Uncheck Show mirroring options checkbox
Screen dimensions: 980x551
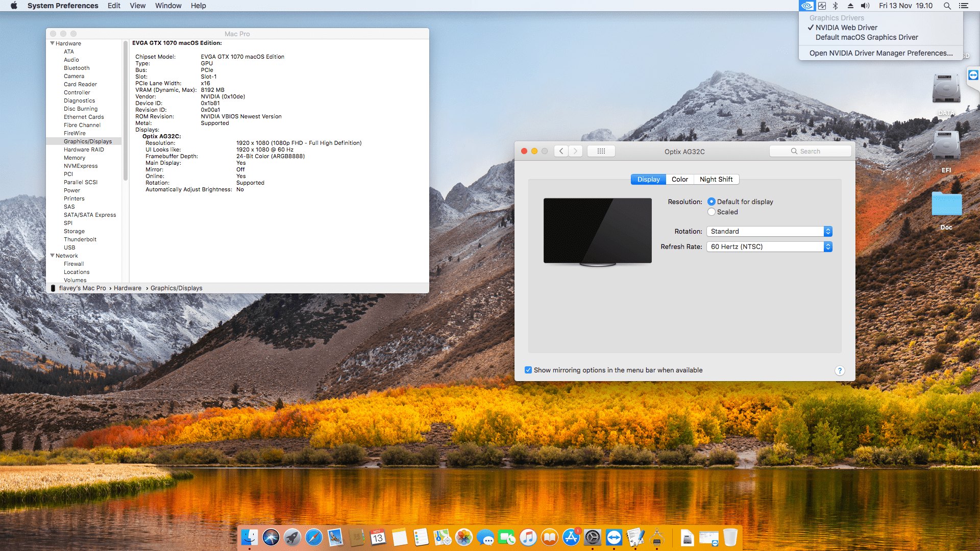528,370
